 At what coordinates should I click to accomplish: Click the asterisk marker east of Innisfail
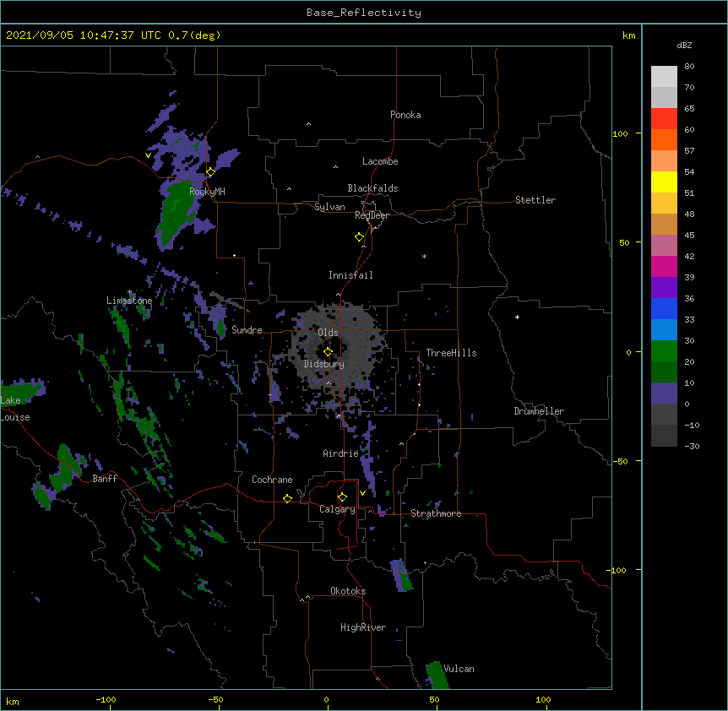click(424, 256)
